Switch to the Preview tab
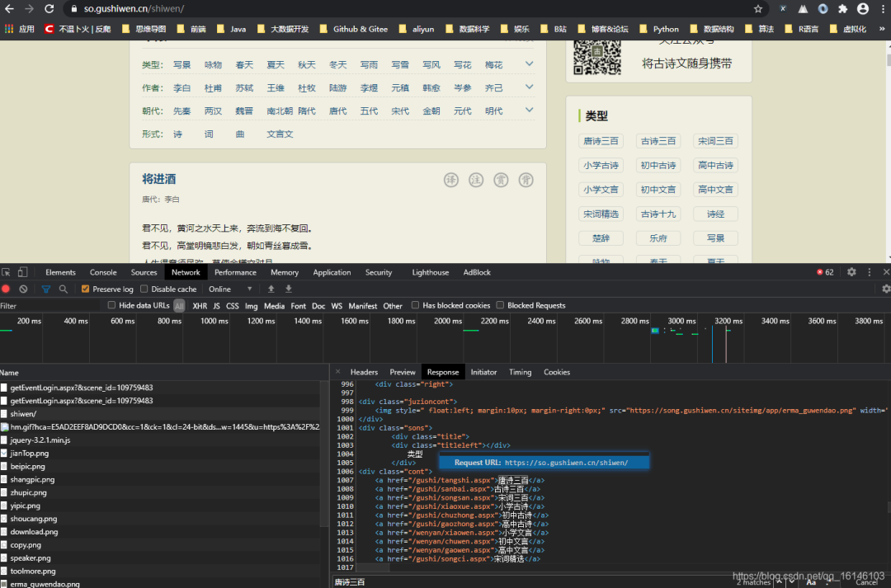Viewport: 891px width, 588px height. 403,372
